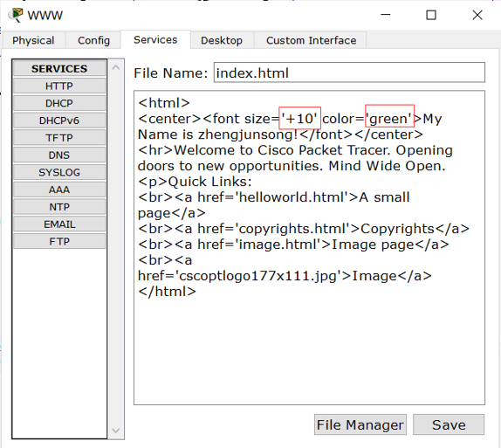Choose the DHCPv6 service
Screen dimensions: 501x448
point(59,121)
